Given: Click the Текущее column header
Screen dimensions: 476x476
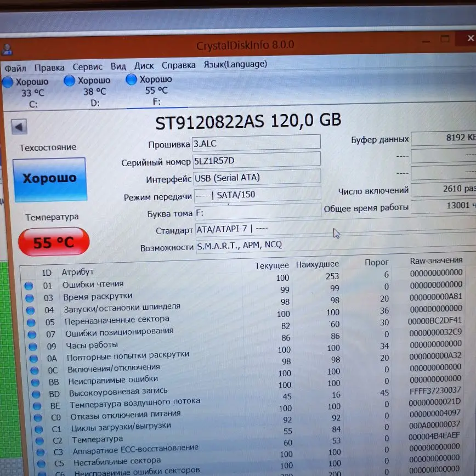Looking at the screenshot, I should tap(271, 265).
